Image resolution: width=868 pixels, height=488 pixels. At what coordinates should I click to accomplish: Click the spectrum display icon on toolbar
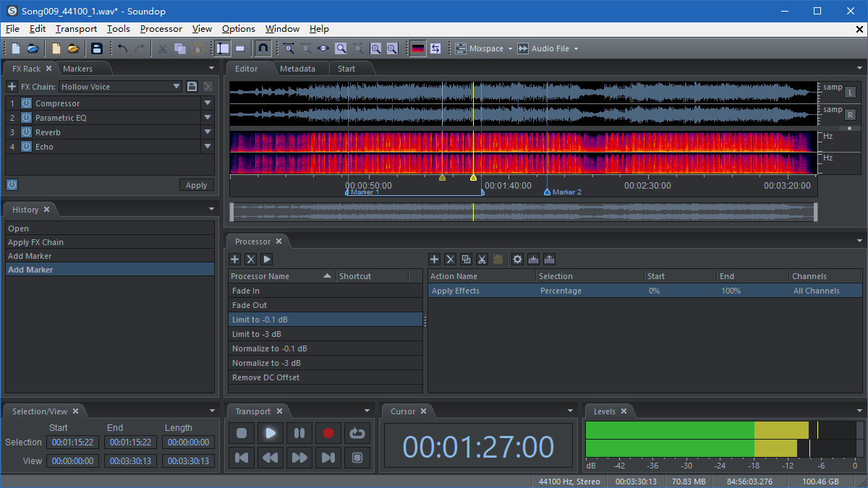pos(417,48)
